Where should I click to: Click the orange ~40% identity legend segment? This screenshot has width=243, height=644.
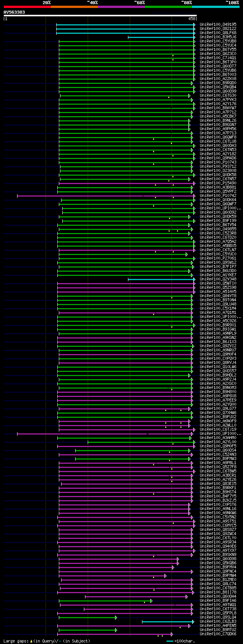(x=74, y=7)
